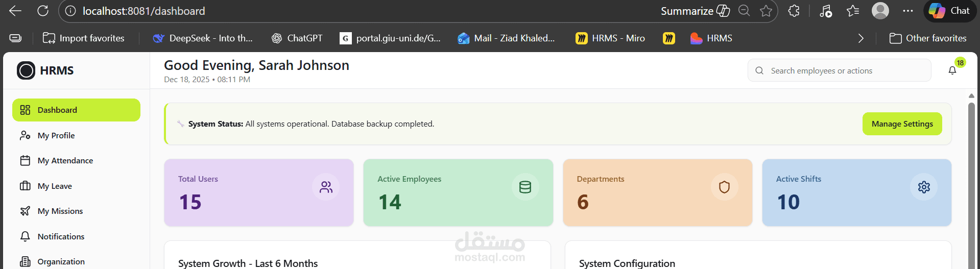Click the zoom magnifier icon in address bar

point(744,11)
